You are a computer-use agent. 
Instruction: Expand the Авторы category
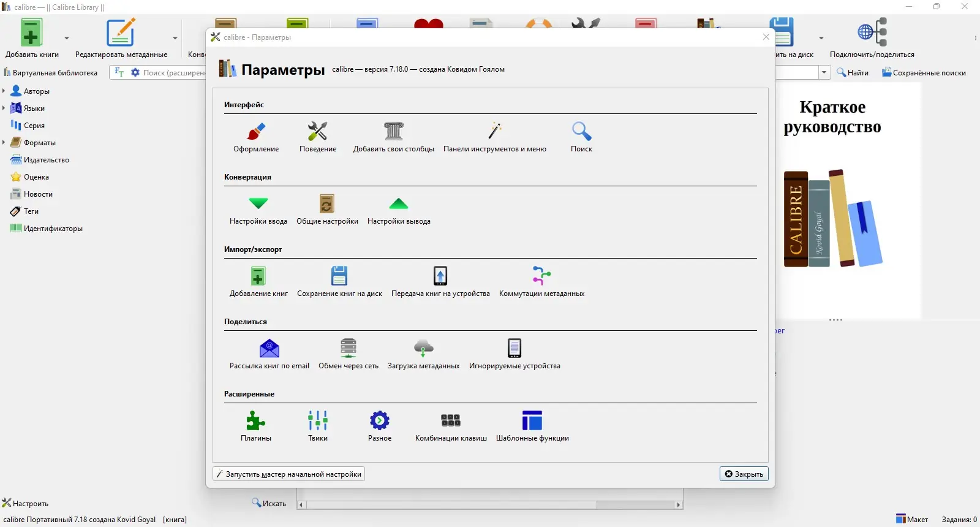point(4,91)
